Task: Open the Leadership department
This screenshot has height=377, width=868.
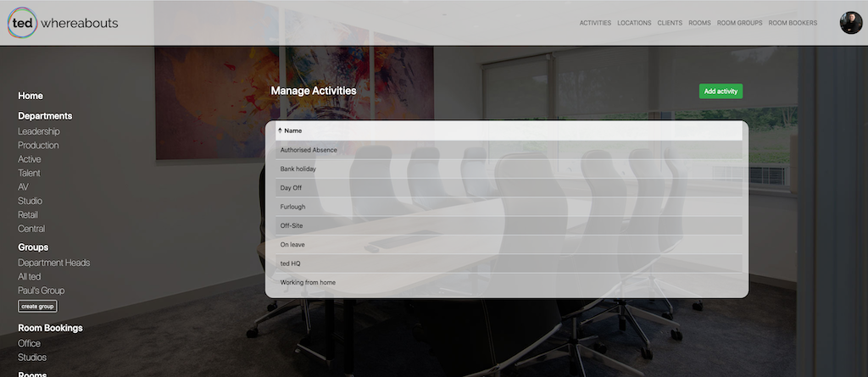Action: coord(39,131)
